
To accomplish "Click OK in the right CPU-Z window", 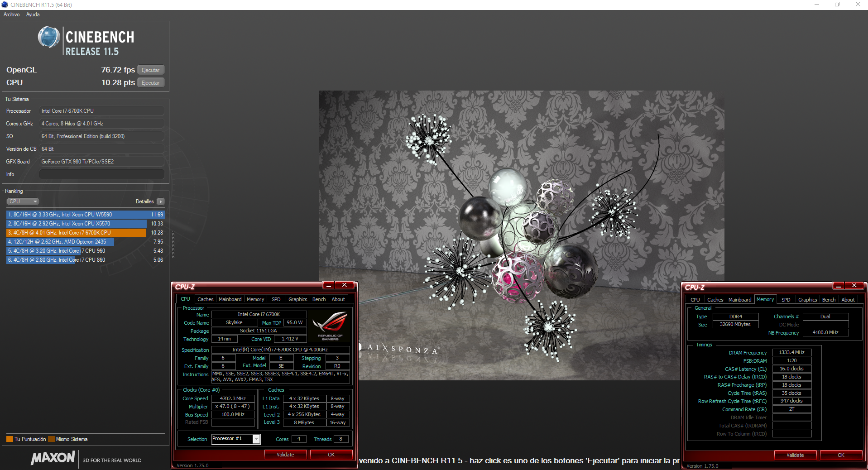I will click(x=841, y=455).
